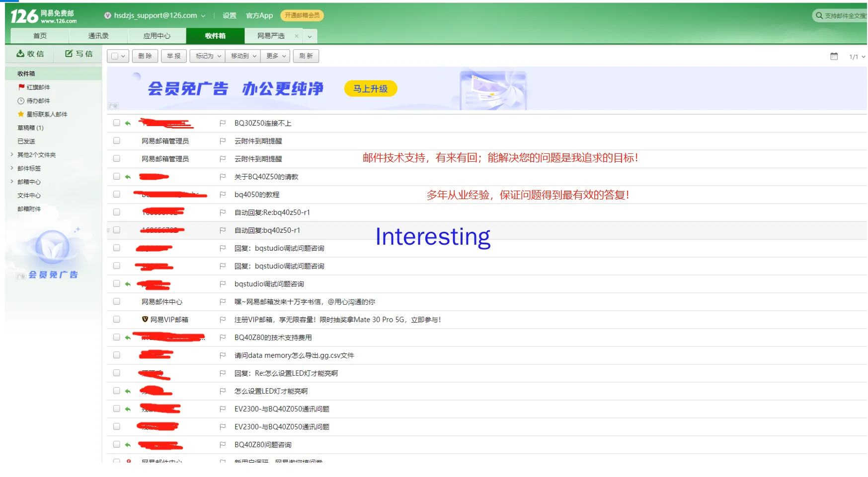
Task: Click the 开通邮箱会员 button
Action: click(302, 15)
